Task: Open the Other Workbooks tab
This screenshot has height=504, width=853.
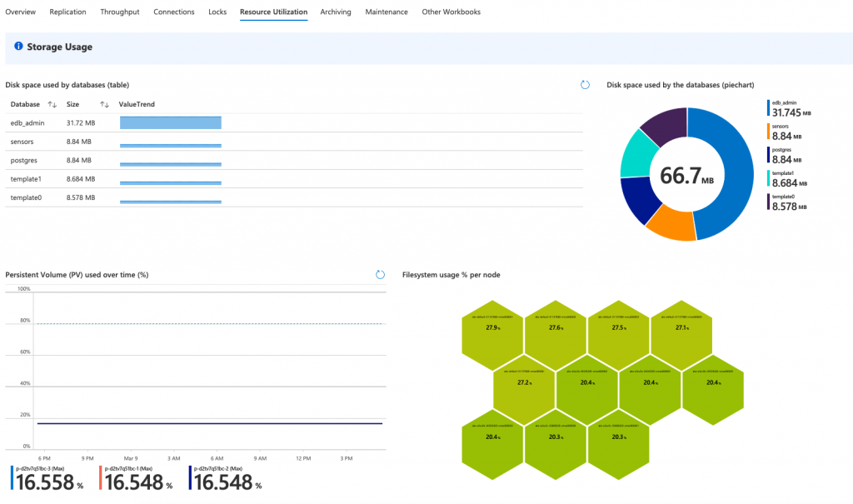Action: click(x=451, y=12)
